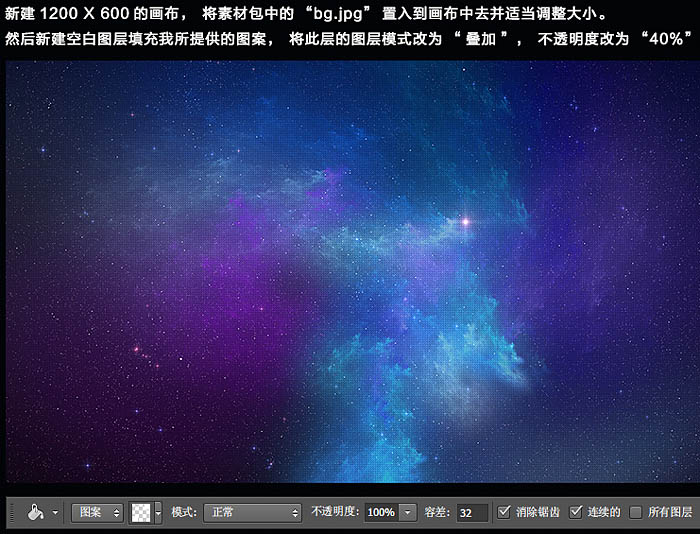Click the checkered pattern swatch preview

pos(141,512)
